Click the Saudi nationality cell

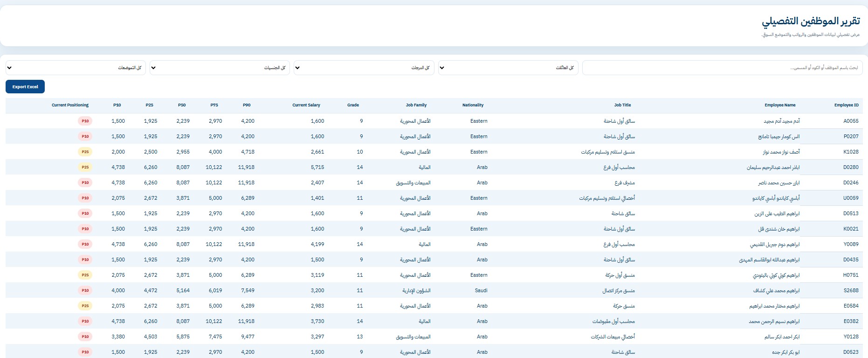(x=481, y=290)
